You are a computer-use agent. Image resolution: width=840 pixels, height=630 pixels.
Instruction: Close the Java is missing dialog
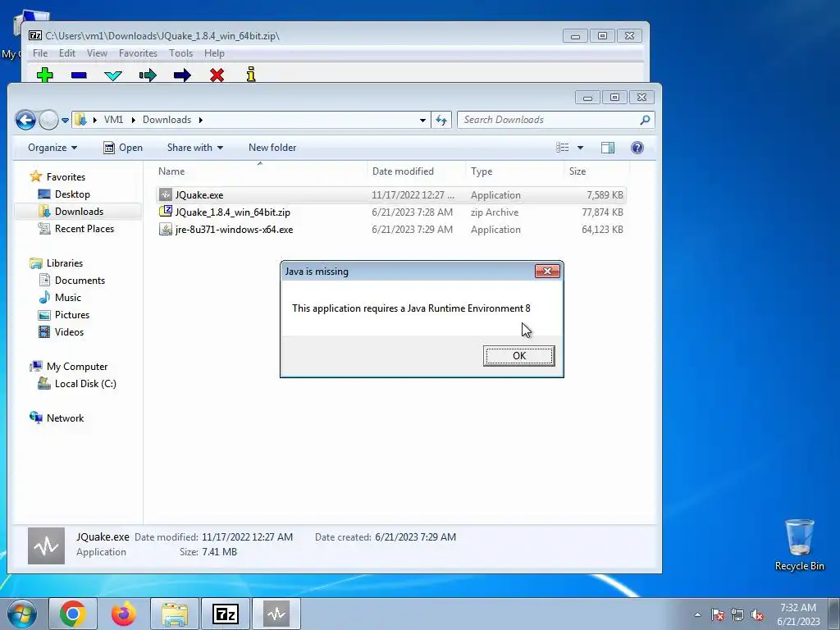[547, 271]
